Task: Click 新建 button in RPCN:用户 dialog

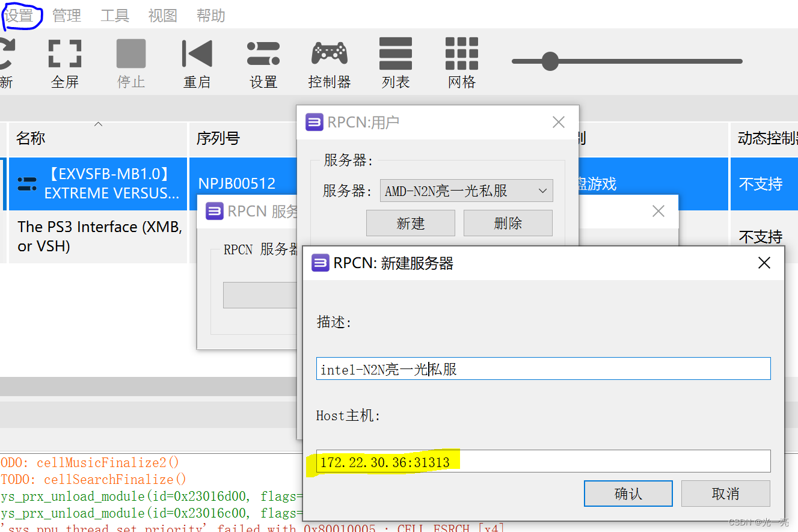Action: click(411, 223)
